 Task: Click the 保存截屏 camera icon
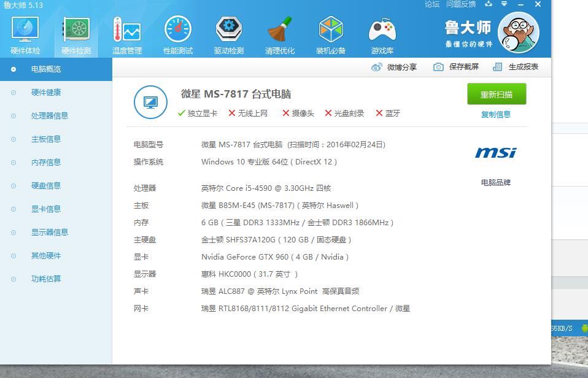coord(438,67)
